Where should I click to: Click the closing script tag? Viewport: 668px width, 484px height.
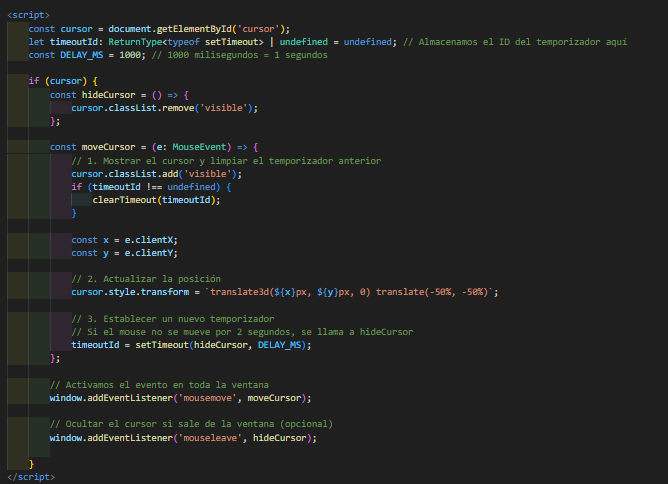29,477
